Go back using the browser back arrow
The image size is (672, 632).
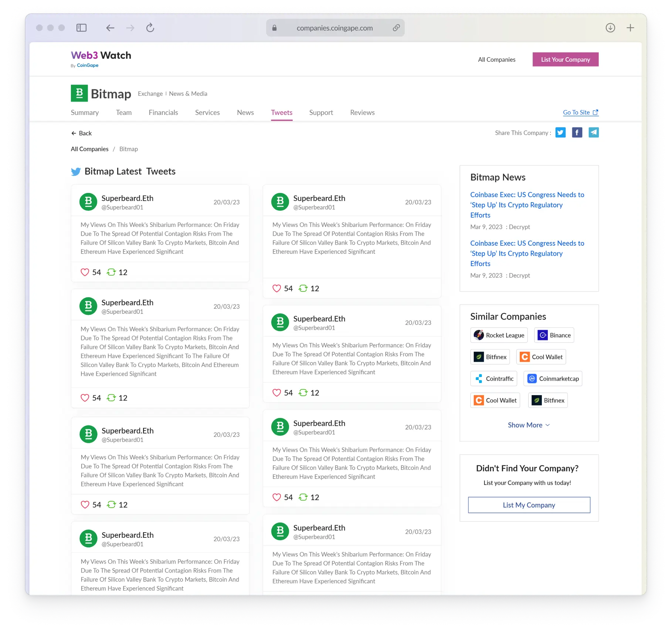pyautogui.click(x=110, y=28)
